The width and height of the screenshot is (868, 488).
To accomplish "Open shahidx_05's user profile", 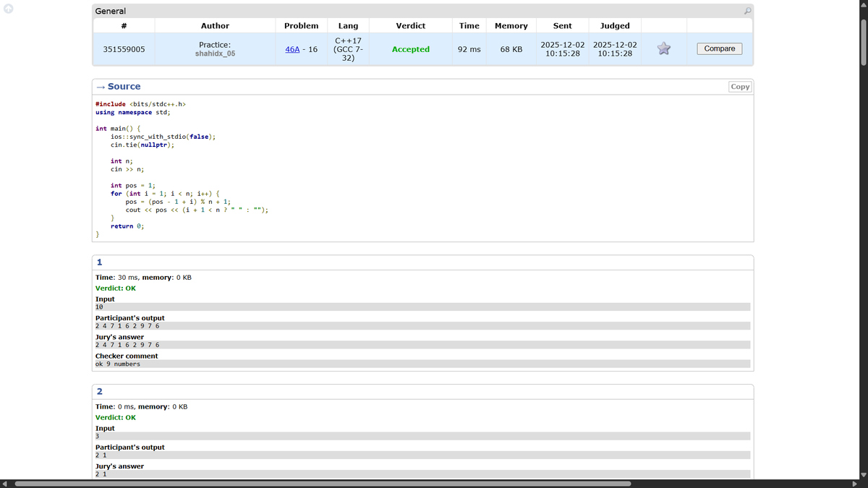I will pyautogui.click(x=215, y=53).
